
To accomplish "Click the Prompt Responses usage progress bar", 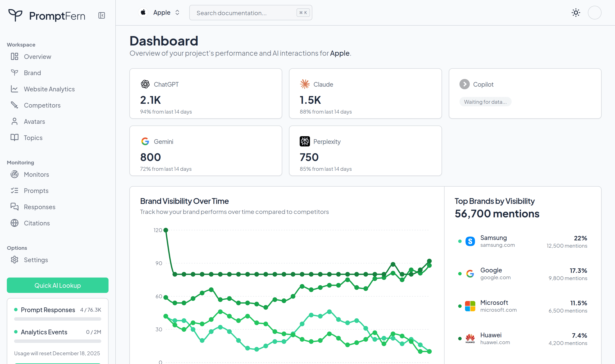I will coord(57,319).
